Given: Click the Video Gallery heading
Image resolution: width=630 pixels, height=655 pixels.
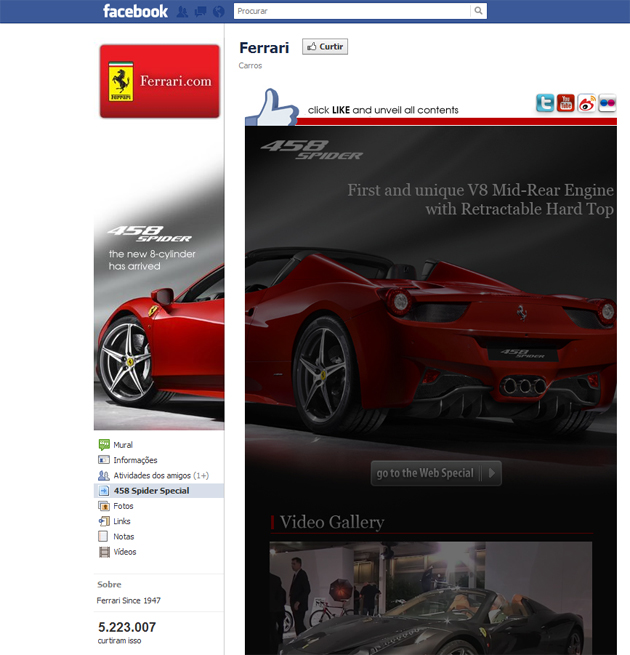Looking at the screenshot, I should pyautogui.click(x=332, y=522).
